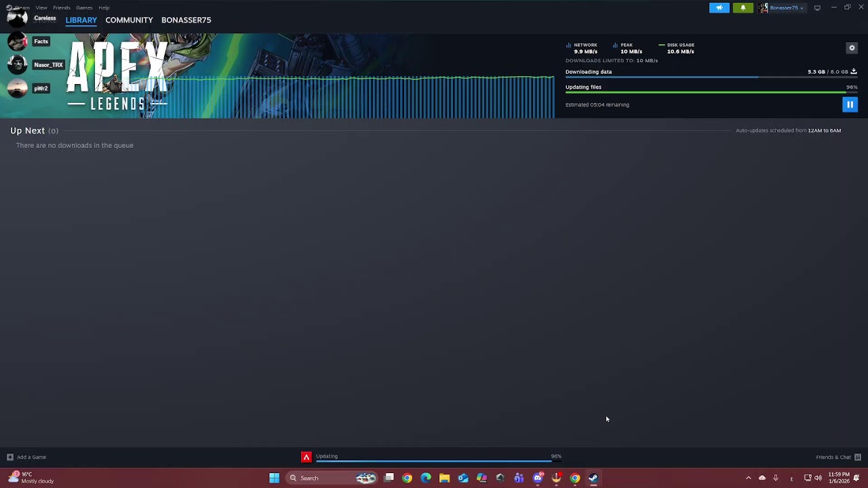Click the Up Next heading
Screen dimensions: 868x488
pos(27,130)
